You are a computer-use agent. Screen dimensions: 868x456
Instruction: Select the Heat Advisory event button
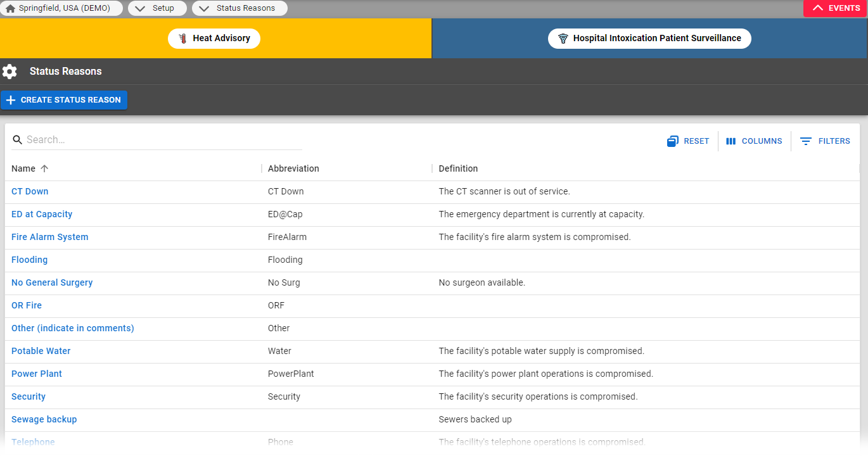214,38
